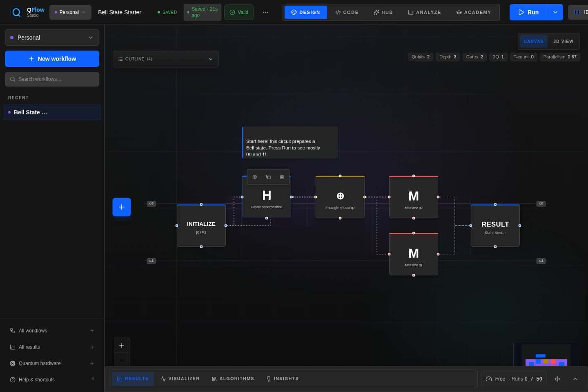Switch to the ACADEMY tab
This screenshot has height=392, width=588.
click(x=474, y=12)
